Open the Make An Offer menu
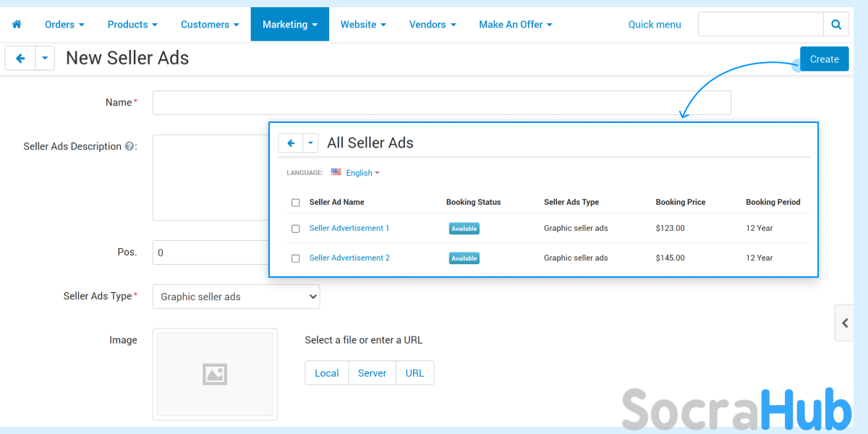Viewport: 868px width, 434px height. [515, 25]
